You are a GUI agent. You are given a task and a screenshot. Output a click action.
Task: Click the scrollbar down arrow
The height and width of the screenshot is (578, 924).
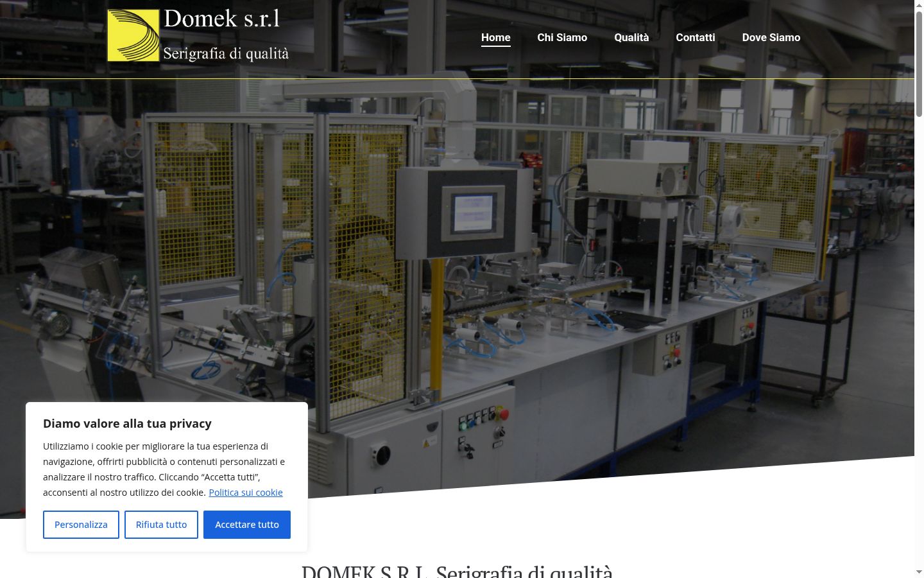point(919,572)
